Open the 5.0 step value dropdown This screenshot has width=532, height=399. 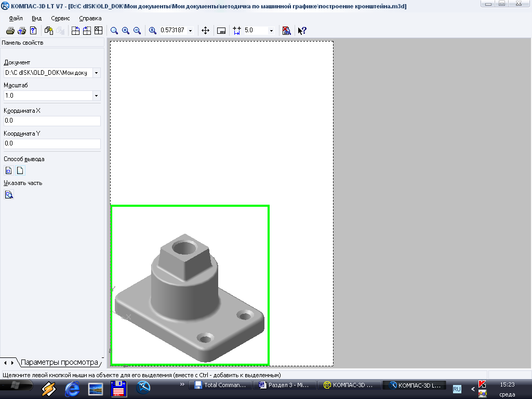271,31
